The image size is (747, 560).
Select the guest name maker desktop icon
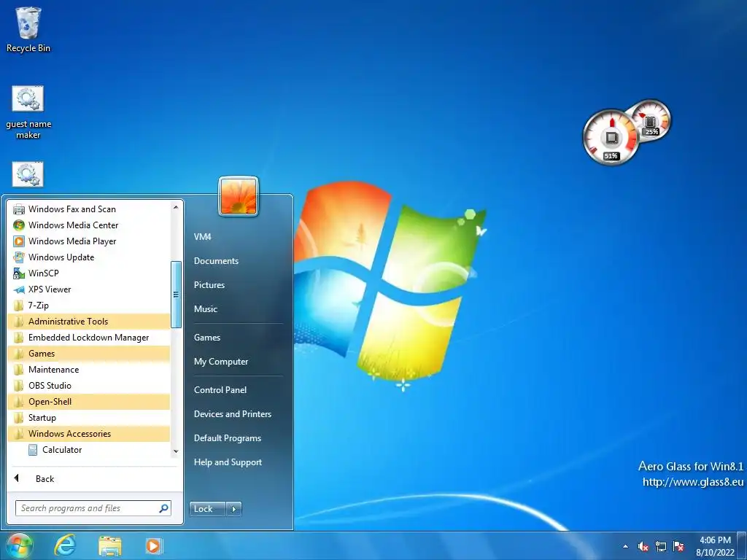[x=28, y=112]
